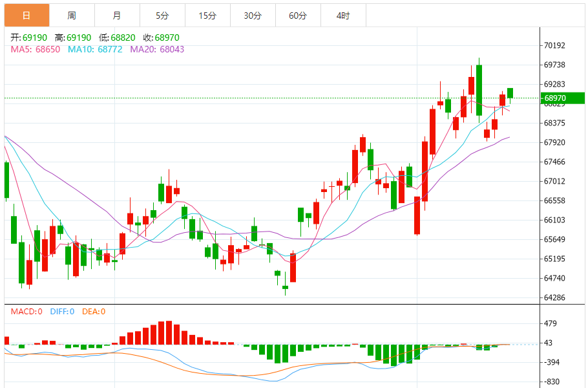Open the 4时 interval tab
The height and width of the screenshot is (388, 588).
343,16
